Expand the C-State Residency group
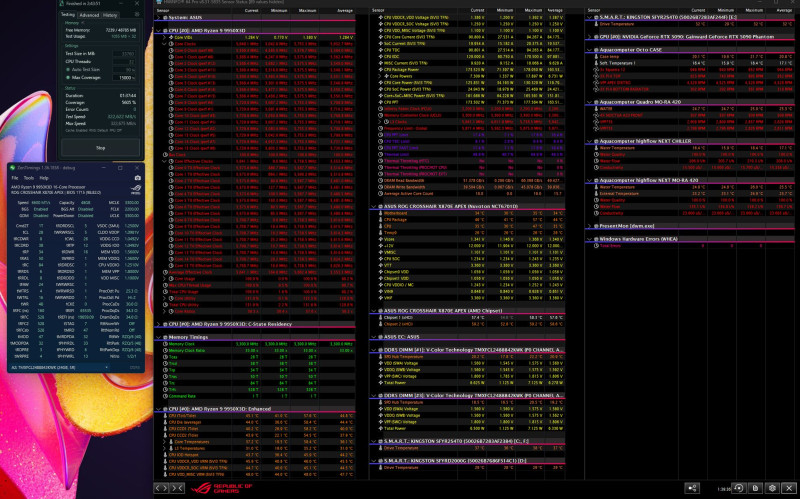800x499 pixels. [x=158, y=324]
